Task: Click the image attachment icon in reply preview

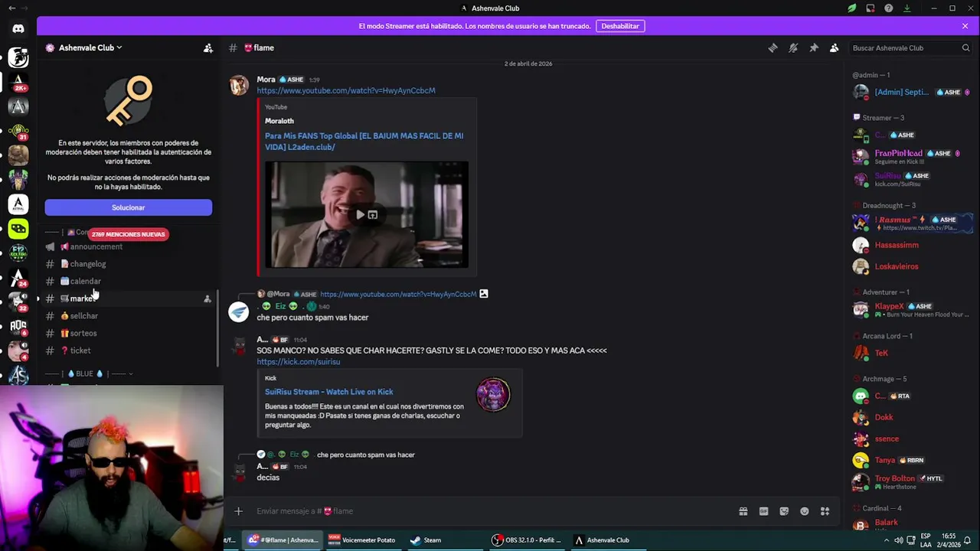Action: pos(484,294)
